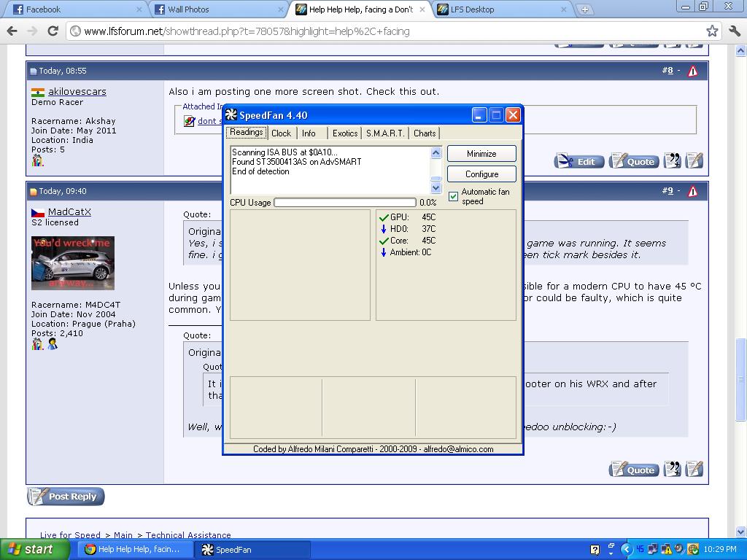This screenshot has height=560, width=747.
Task: Click quick reply icon on post #9
Action: (694, 469)
